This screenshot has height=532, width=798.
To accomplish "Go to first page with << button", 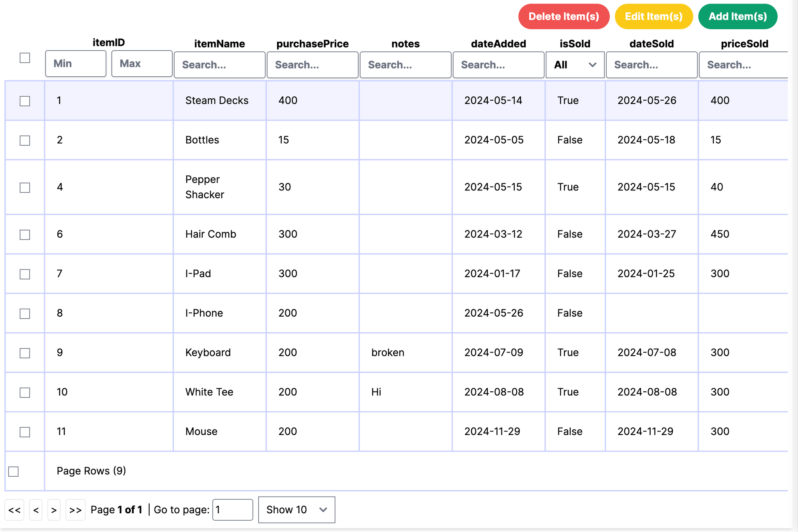I will (x=14, y=510).
